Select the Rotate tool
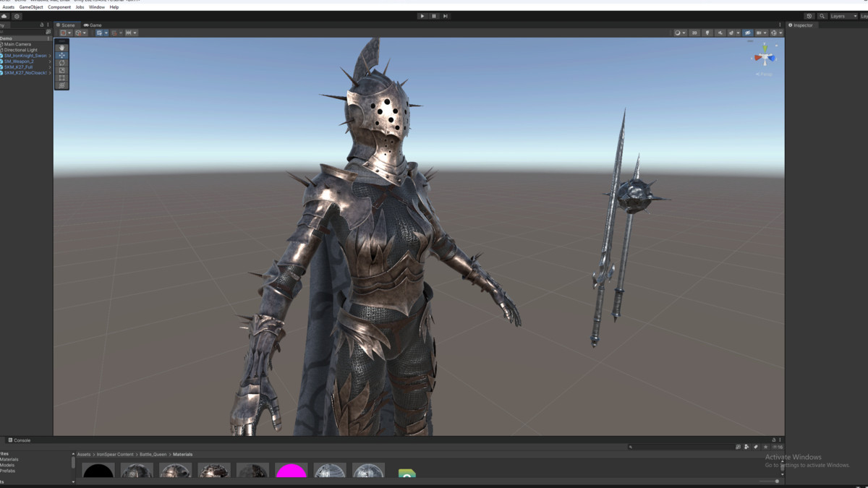Image resolution: width=868 pixels, height=488 pixels. (61, 63)
